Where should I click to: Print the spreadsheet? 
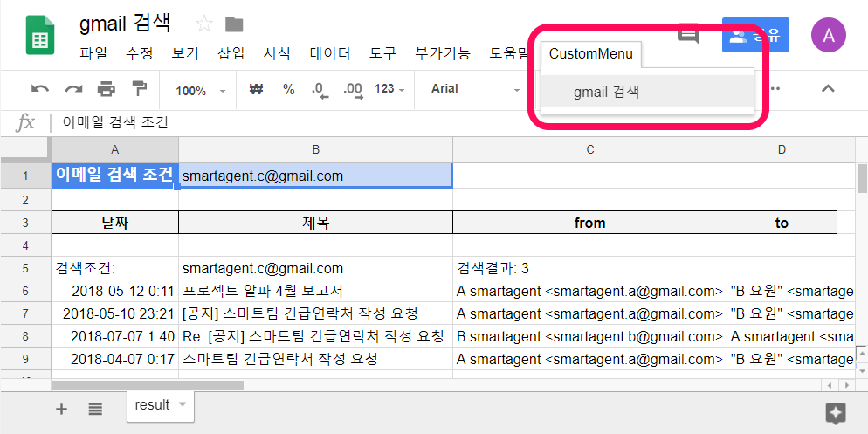(x=107, y=89)
